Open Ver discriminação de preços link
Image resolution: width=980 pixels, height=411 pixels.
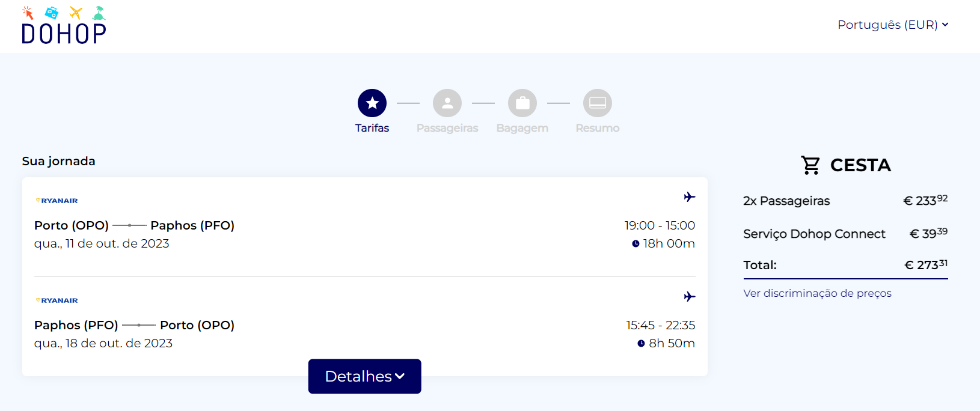[x=818, y=293]
